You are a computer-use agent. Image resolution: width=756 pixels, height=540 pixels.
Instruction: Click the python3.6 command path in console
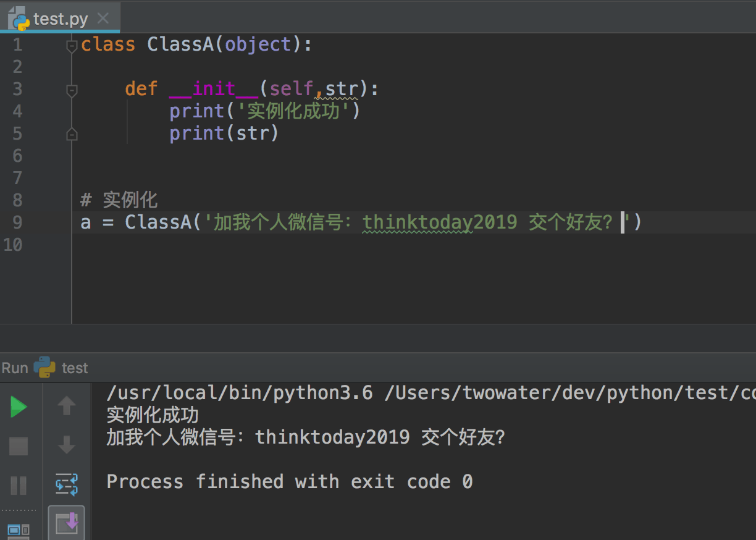240,393
